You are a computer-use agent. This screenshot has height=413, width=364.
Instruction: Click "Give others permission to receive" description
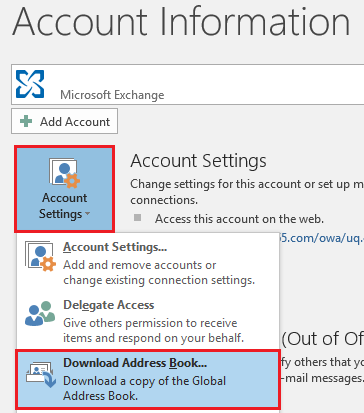pyautogui.click(x=150, y=323)
